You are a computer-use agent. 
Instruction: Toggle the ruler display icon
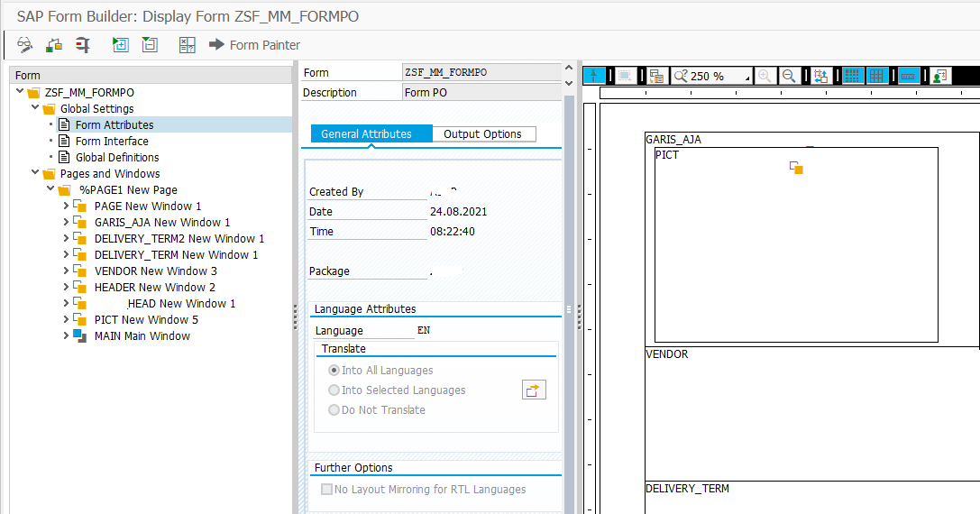(x=908, y=76)
